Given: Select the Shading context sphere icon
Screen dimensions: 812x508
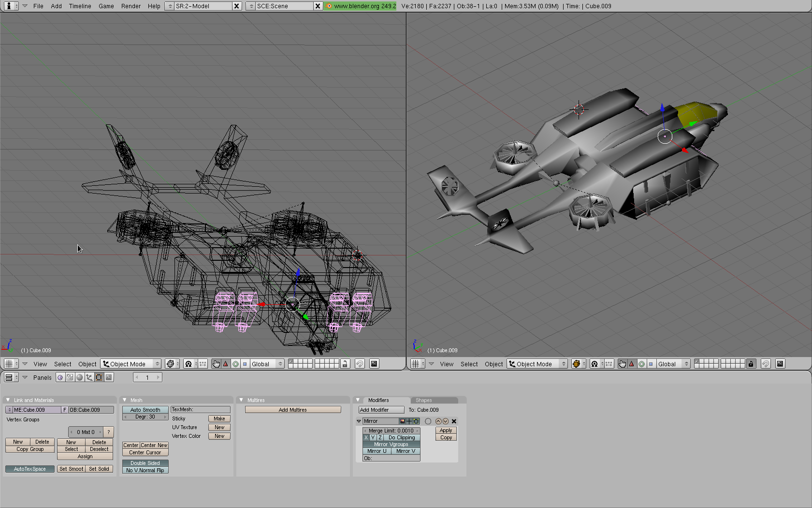Looking at the screenshot, I should point(80,377).
